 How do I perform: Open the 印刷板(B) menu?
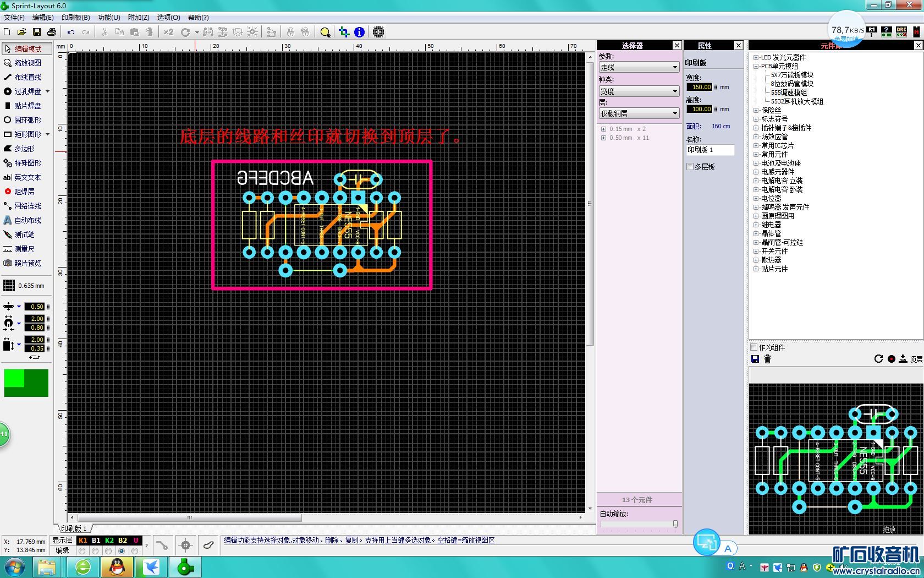point(75,18)
